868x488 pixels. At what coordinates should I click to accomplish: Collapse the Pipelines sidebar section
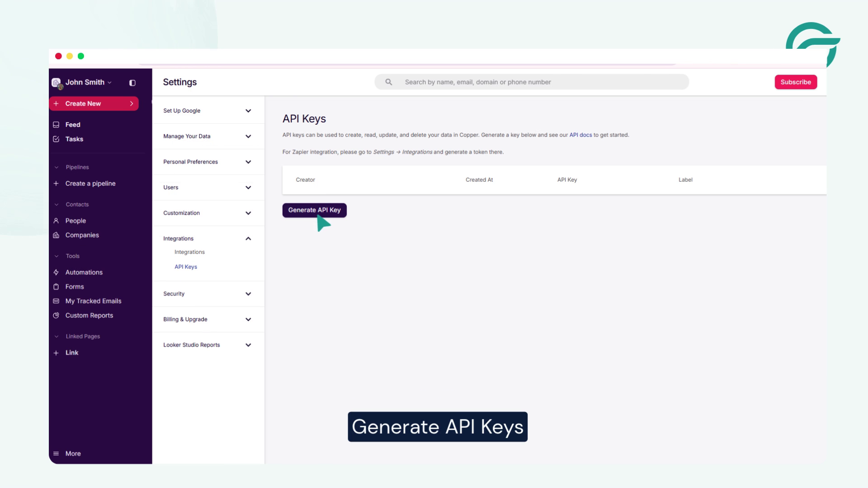pos(57,168)
